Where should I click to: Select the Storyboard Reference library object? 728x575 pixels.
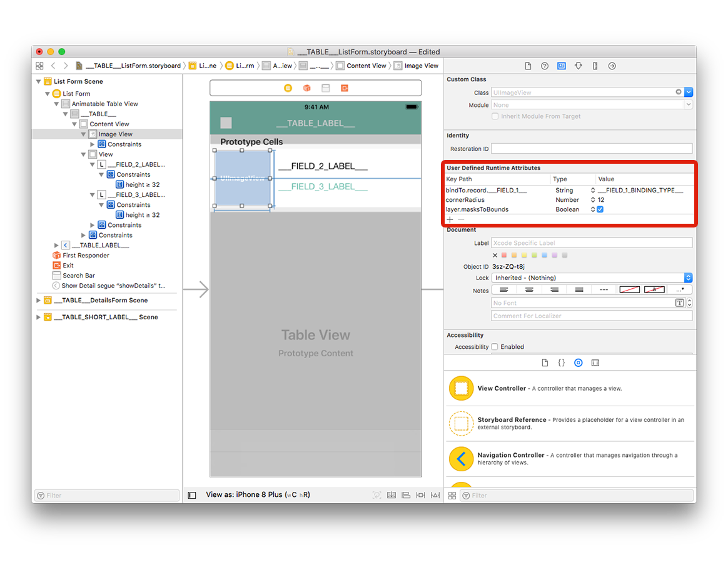coord(569,423)
